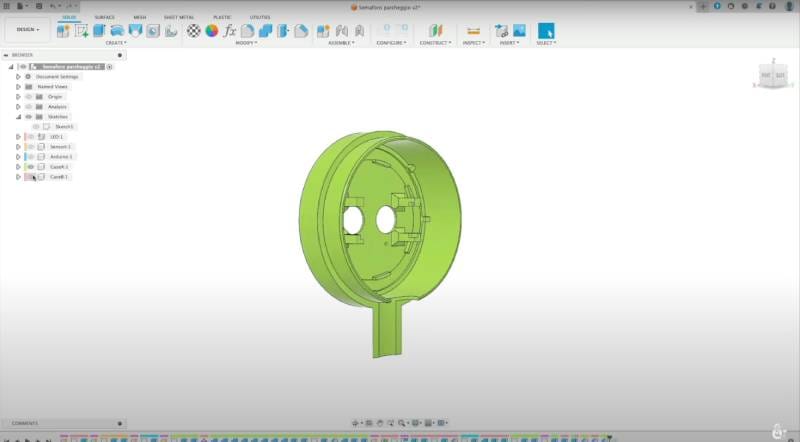Expand the Origin node
This screenshot has height=442, width=800.
click(18, 96)
